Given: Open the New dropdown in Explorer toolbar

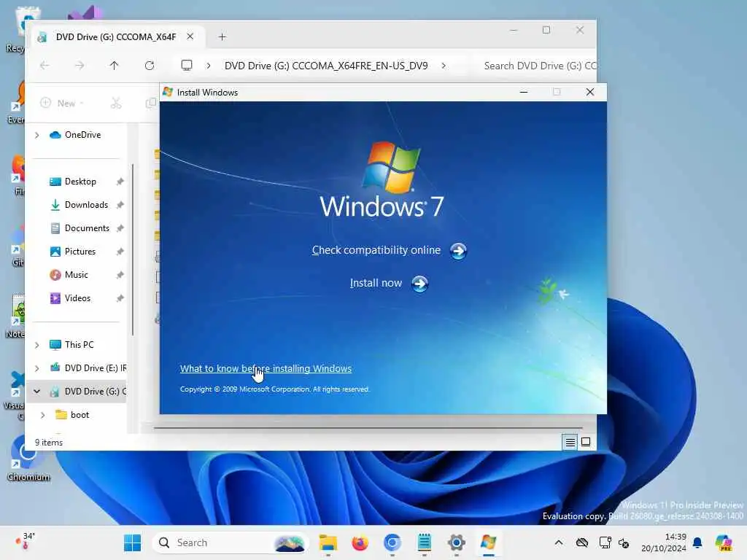Looking at the screenshot, I should pyautogui.click(x=63, y=103).
